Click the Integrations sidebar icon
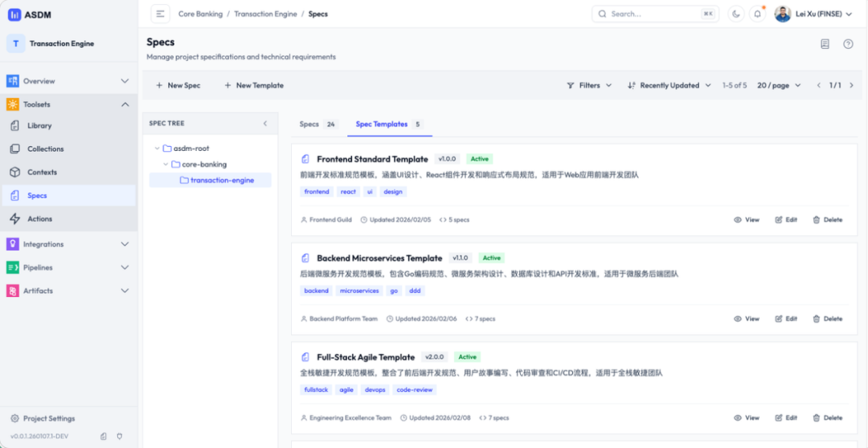 point(13,244)
